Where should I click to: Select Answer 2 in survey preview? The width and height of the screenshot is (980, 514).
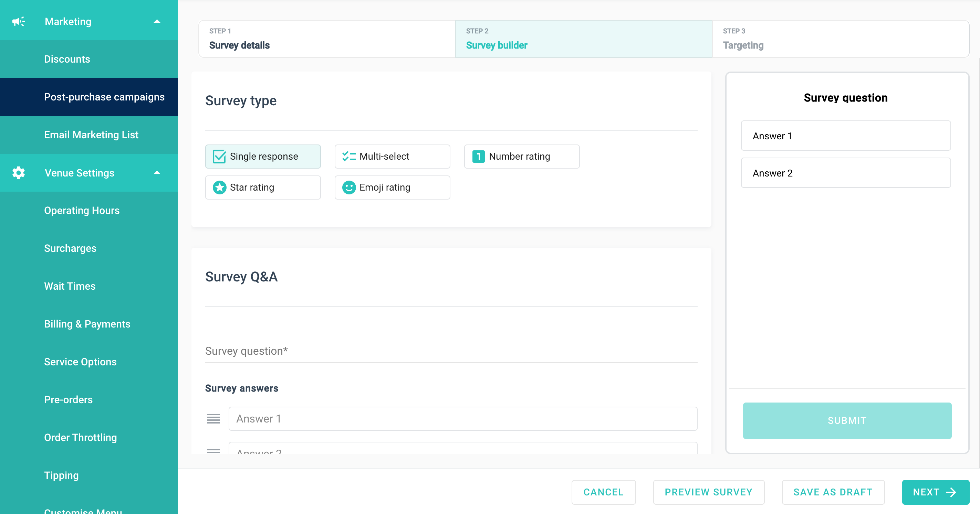[x=845, y=173]
